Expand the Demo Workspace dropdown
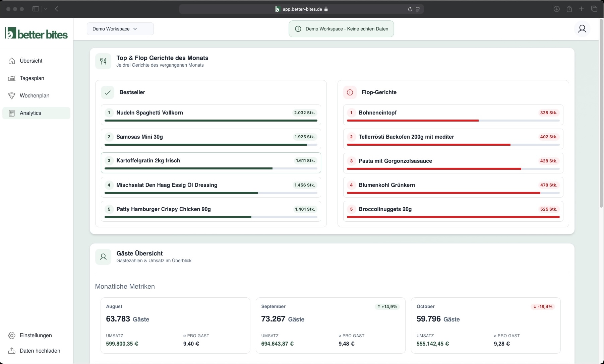Viewport: 604px width, 364px height. tap(120, 29)
